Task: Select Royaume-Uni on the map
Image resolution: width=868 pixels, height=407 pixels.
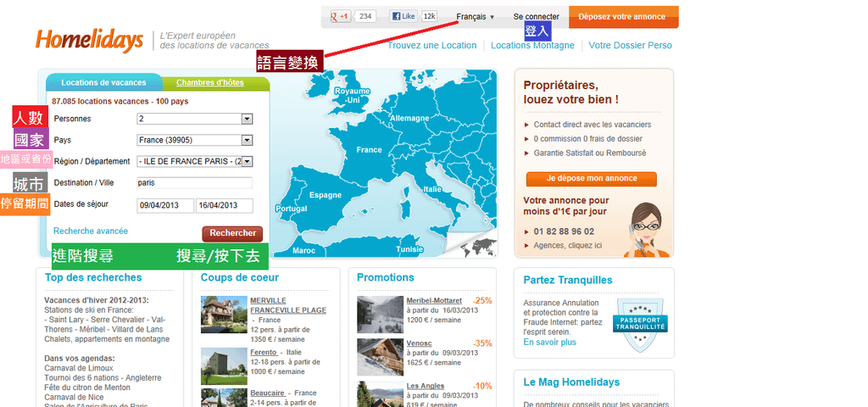Action: [x=352, y=95]
